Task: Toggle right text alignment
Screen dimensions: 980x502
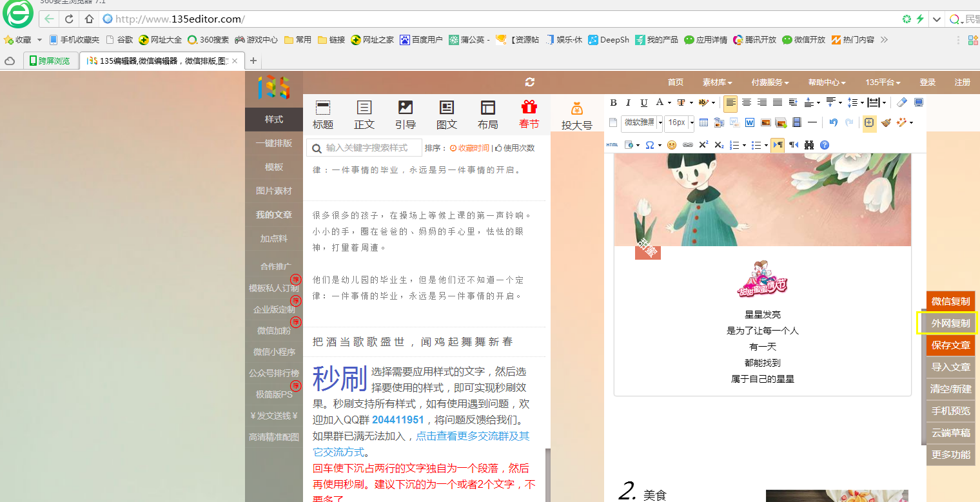Action: [762, 102]
